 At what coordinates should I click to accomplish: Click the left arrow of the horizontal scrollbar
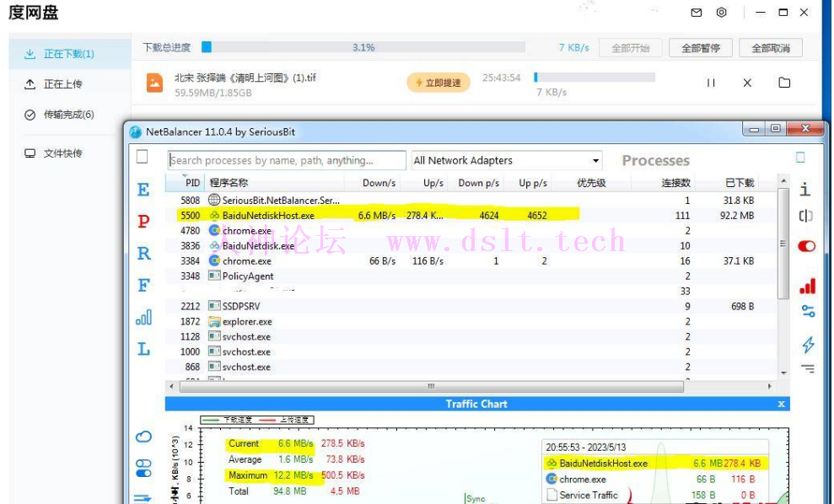[170, 387]
